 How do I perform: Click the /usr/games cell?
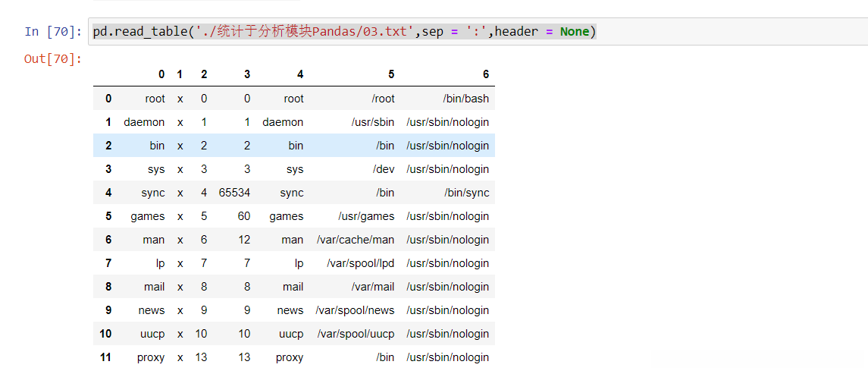coord(366,217)
